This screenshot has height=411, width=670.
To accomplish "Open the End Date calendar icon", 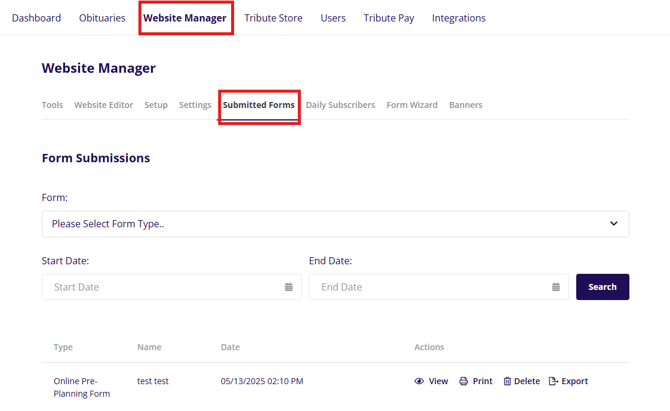I will tap(556, 287).
